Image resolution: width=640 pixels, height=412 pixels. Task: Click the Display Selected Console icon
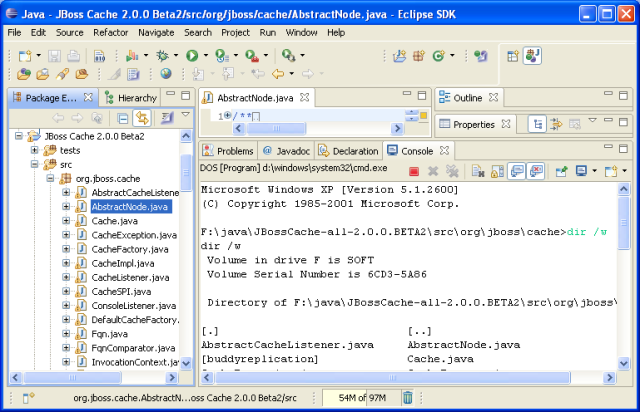pos(581,171)
